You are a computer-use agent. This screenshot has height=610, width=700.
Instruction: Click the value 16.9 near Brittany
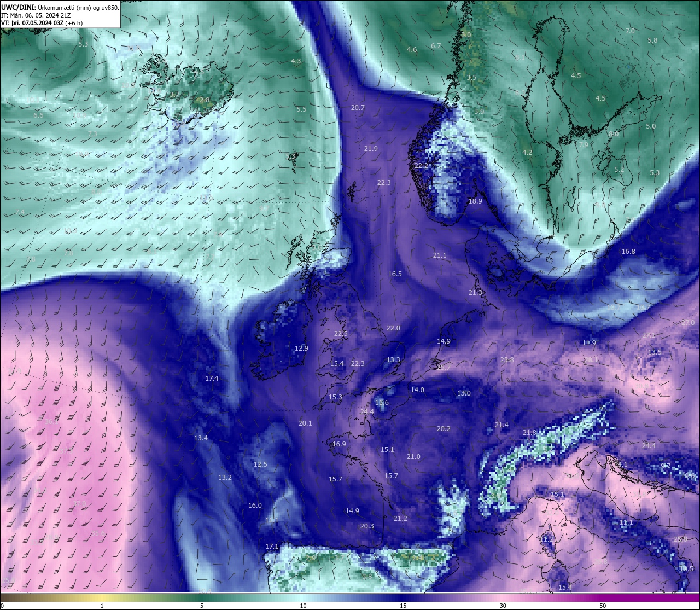pos(339,444)
